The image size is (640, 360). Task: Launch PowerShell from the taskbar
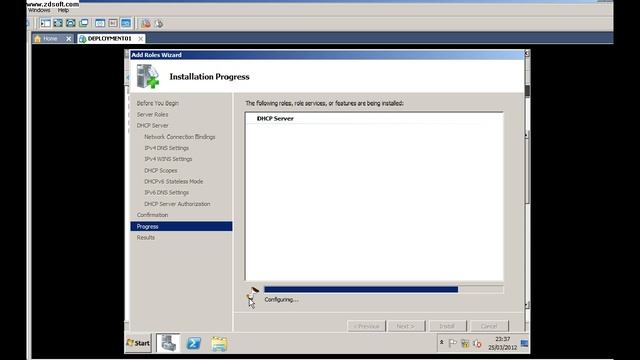tap(194, 343)
